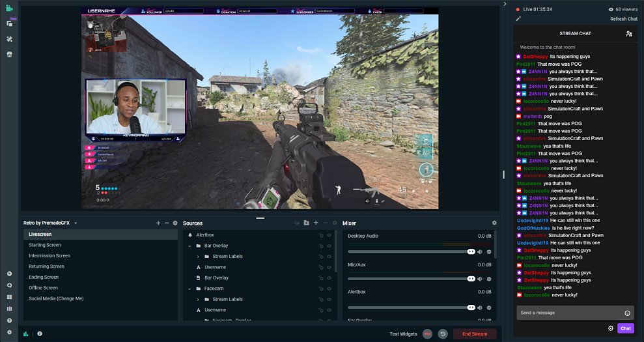The height and width of the screenshot is (342, 644).
Task: Open the Cloudbot chat icon
Action: coord(10,285)
